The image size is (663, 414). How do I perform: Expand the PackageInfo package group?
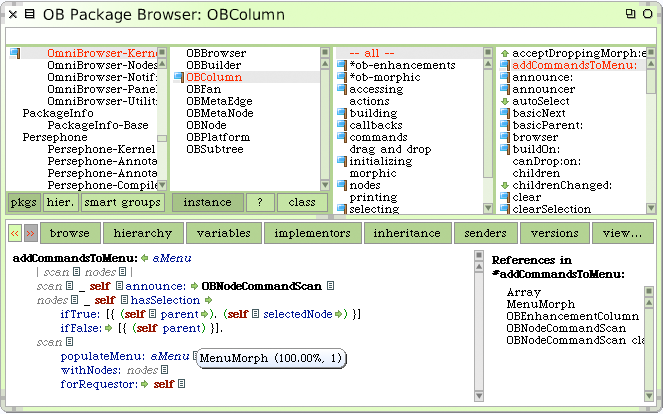point(58,113)
